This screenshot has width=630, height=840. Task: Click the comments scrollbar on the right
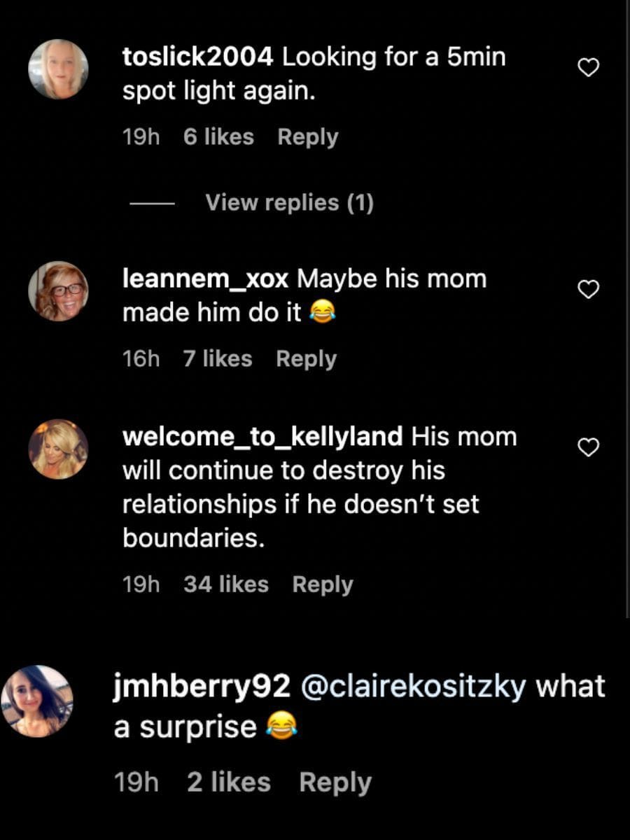click(x=626, y=308)
